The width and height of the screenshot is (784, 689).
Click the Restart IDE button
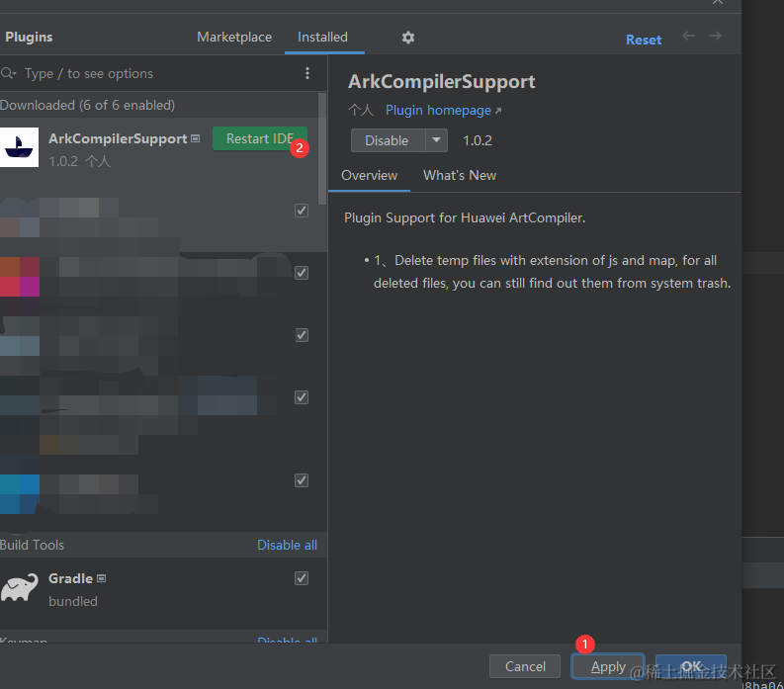(259, 138)
